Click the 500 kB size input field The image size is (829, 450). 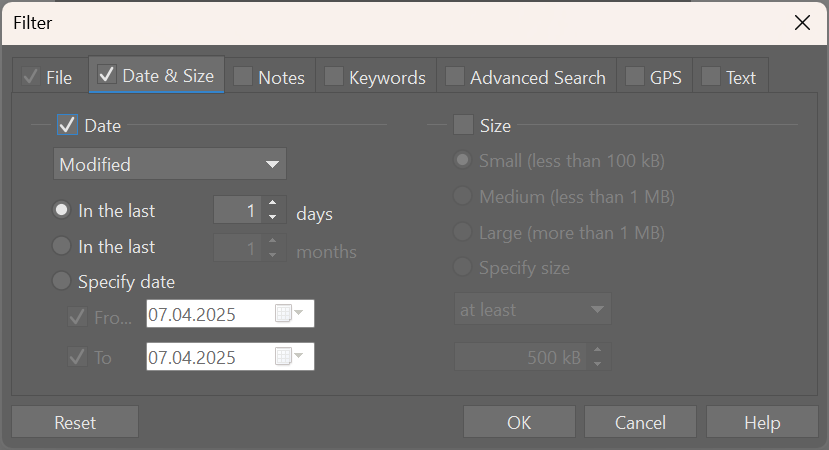[x=521, y=357]
